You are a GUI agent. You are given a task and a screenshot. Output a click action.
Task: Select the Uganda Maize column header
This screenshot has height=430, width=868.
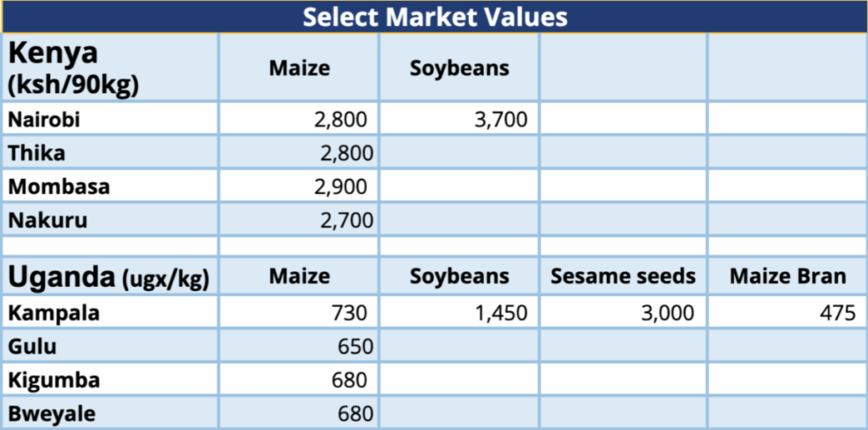(299, 276)
